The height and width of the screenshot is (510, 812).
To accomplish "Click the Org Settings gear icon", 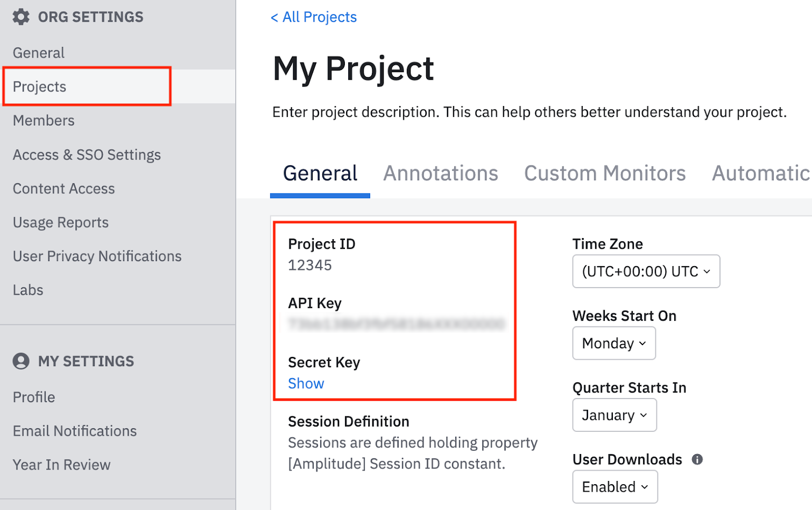I will click(21, 17).
